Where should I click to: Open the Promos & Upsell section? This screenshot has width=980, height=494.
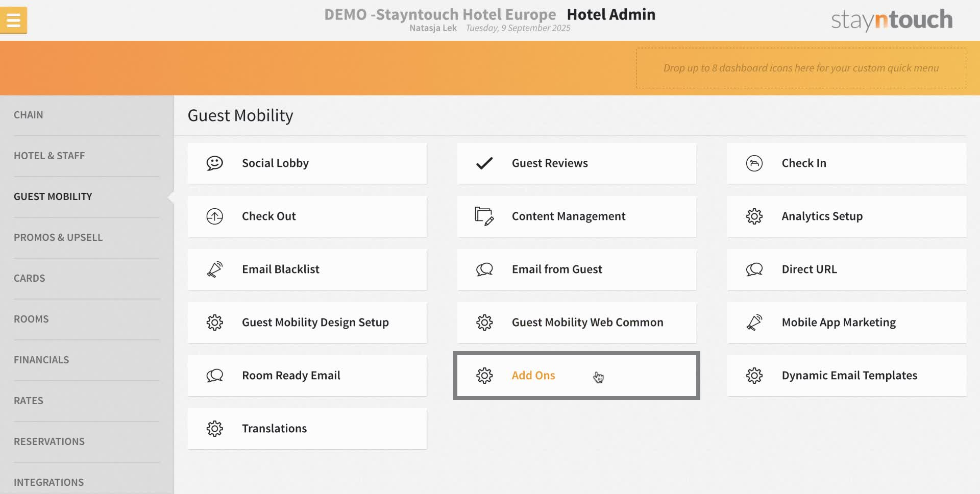87,237
